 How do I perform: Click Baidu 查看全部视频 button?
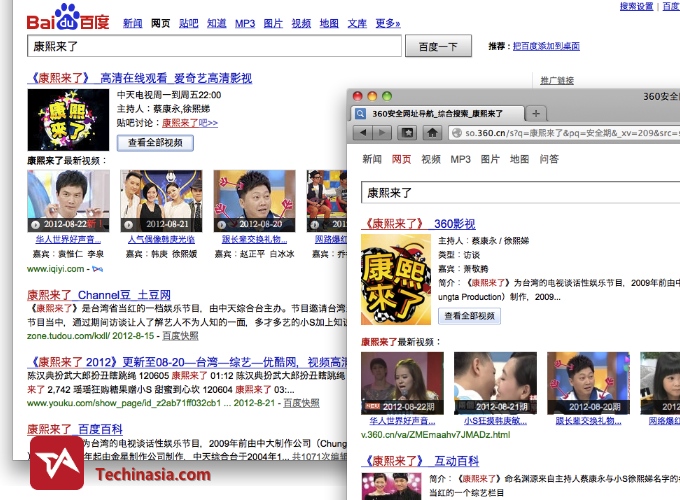(155, 143)
